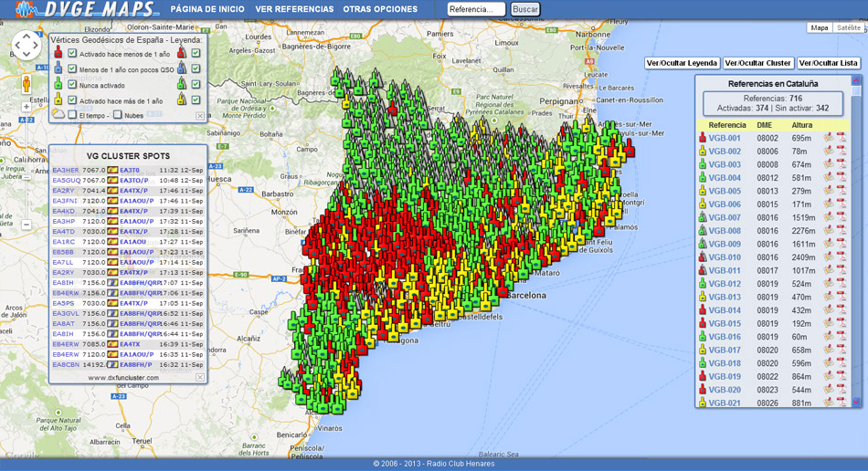This screenshot has width=868, height=471.
Task: Switch to Mapa view
Action: 820,27
